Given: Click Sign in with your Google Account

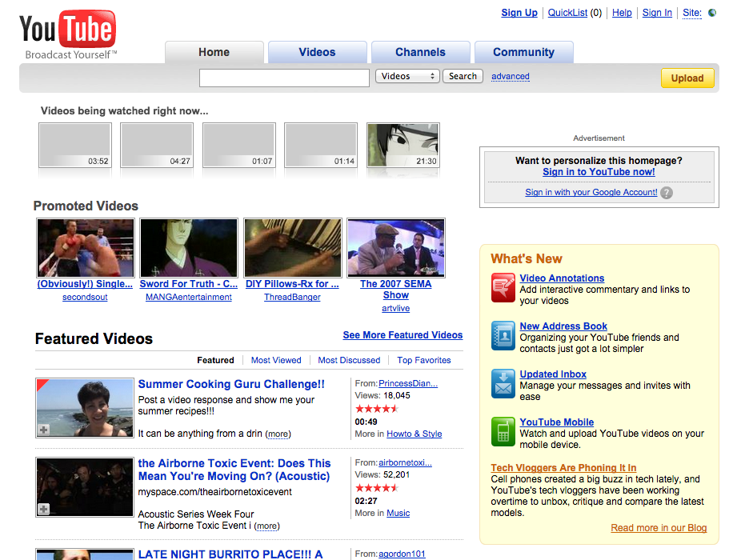Looking at the screenshot, I should click(x=591, y=192).
